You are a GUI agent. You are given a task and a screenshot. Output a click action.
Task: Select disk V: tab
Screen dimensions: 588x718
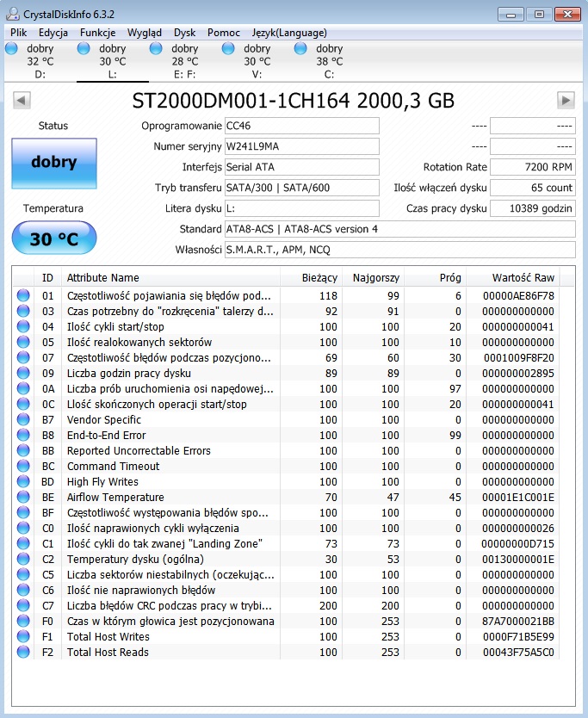click(x=257, y=61)
